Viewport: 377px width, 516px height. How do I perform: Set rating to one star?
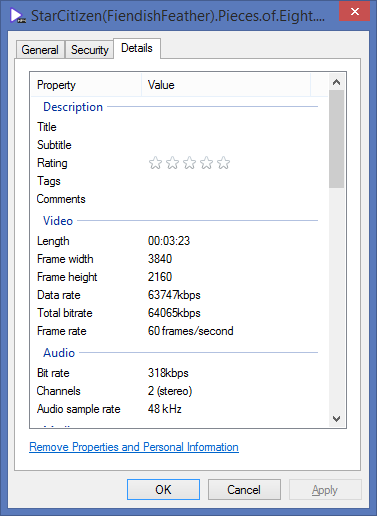click(x=155, y=163)
